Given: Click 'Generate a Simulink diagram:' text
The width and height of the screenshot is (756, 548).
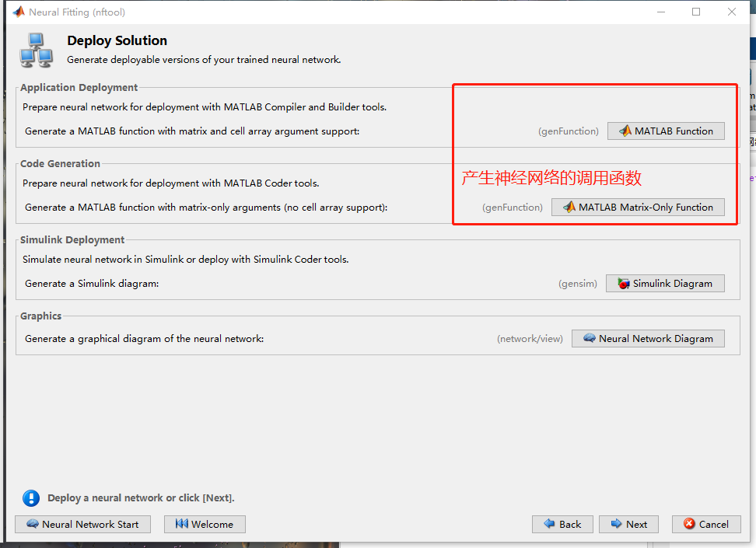Looking at the screenshot, I should tap(92, 284).
